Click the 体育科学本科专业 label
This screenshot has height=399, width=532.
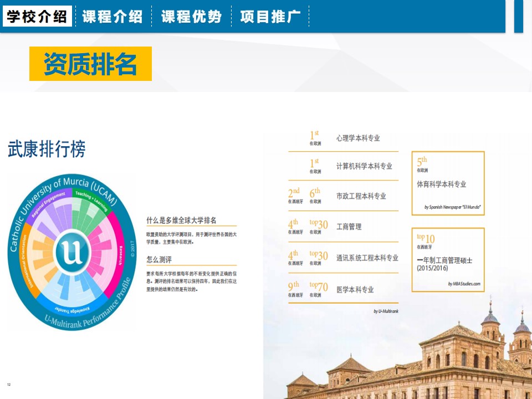pyautogui.click(x=442, y=184)
